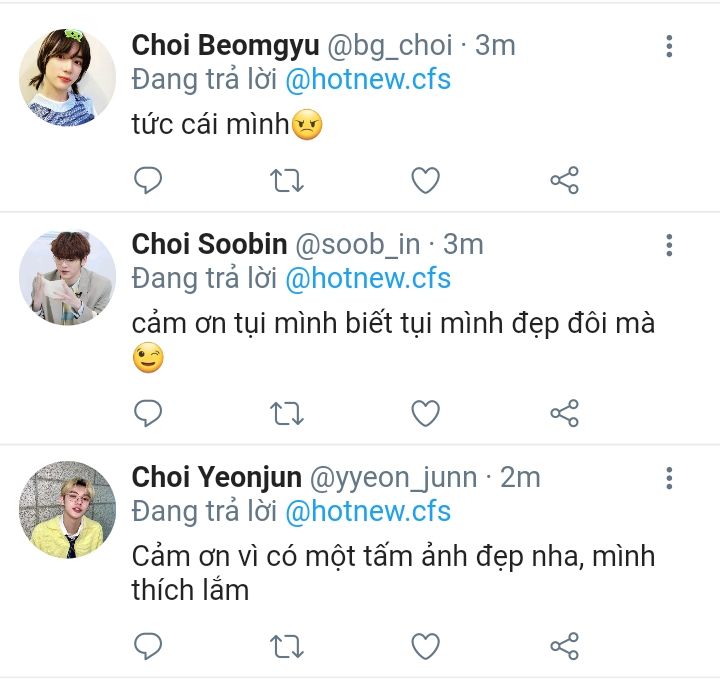This screenshot has width=720, height=679.
Task: Share Choi Beomgyu's tweet
Action: coord(564,180)
